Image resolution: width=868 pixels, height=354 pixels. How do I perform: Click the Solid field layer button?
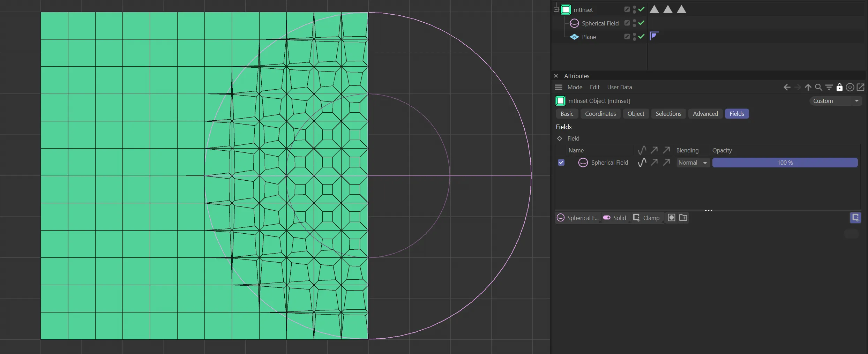point(615,218)
